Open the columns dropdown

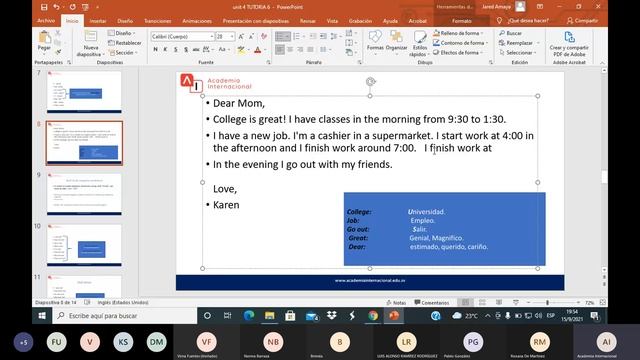[324, 49]
